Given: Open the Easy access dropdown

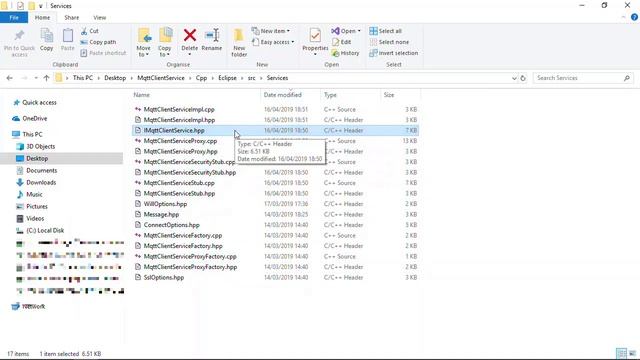Looking at the screenshot, I should 273,42.
